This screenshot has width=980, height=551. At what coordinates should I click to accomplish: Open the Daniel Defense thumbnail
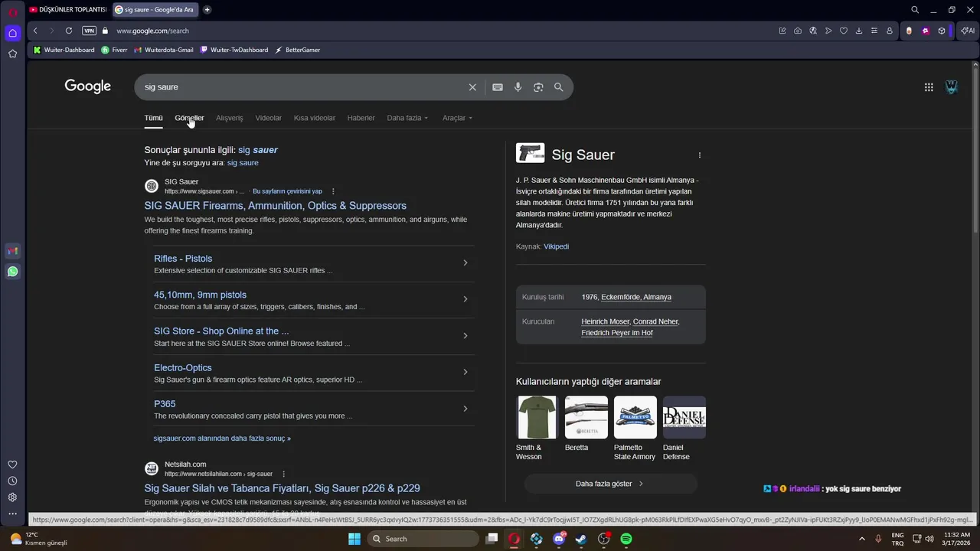pos(684,417)
